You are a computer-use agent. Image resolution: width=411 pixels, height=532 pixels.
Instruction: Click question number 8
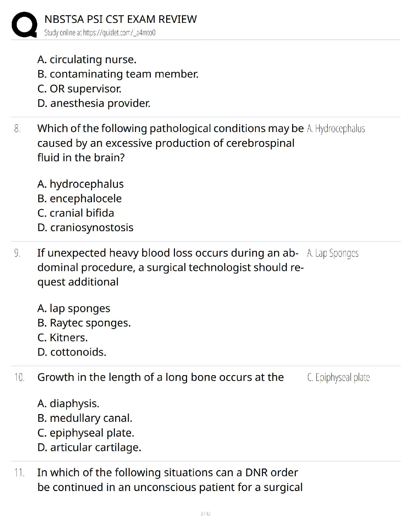(x=17, y=129)
